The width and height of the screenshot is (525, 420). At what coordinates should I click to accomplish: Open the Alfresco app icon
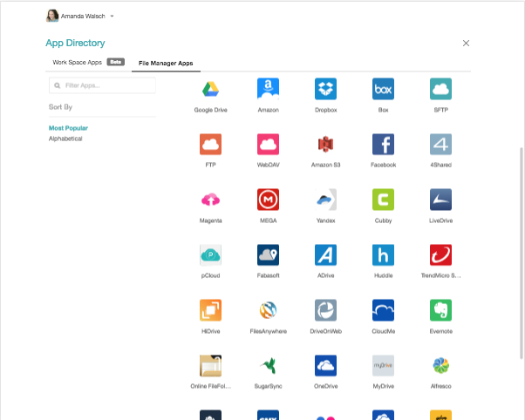click(x=441, y=366)
